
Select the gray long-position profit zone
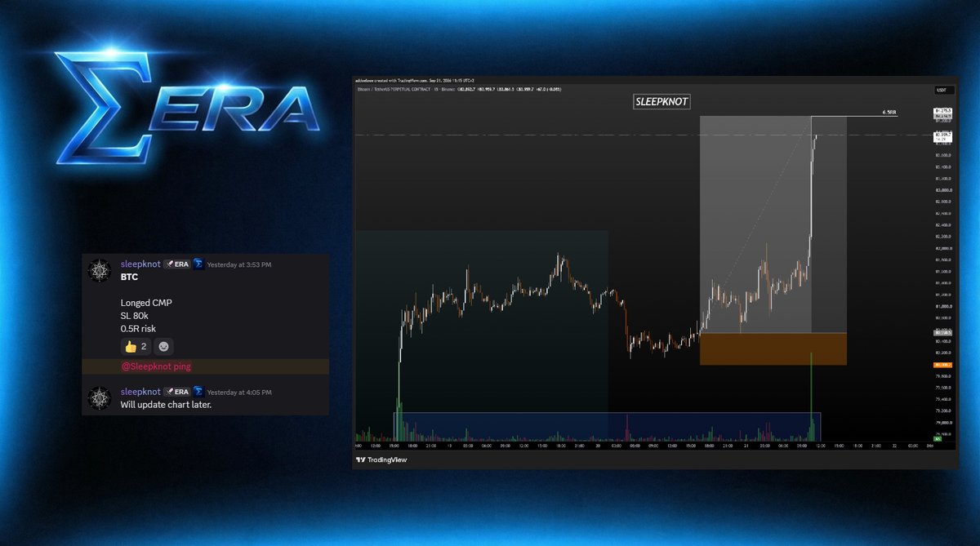[773, 224]
